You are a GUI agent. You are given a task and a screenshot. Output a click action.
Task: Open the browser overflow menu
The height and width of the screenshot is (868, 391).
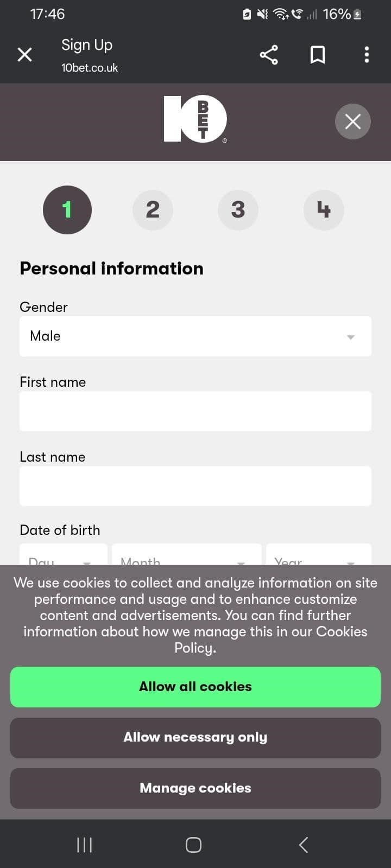(367, 54)
